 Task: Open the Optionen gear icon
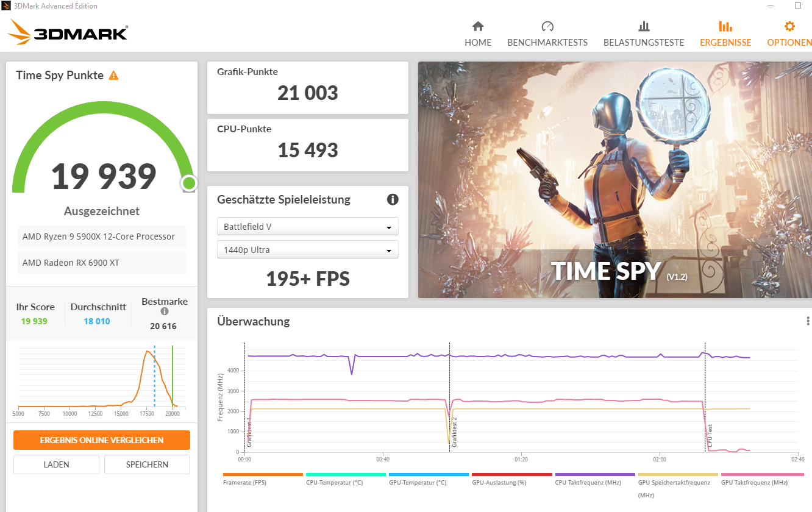coord(789,26)
